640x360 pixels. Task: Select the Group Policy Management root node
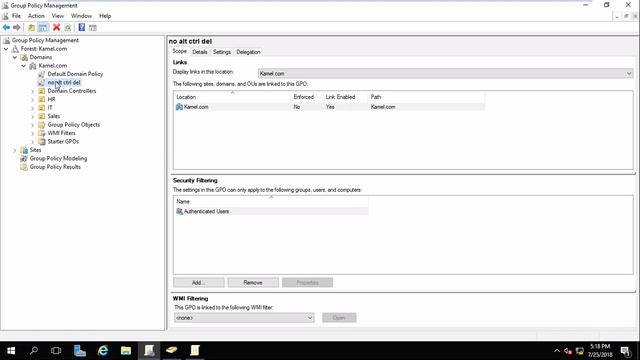[x=45, y=40]
